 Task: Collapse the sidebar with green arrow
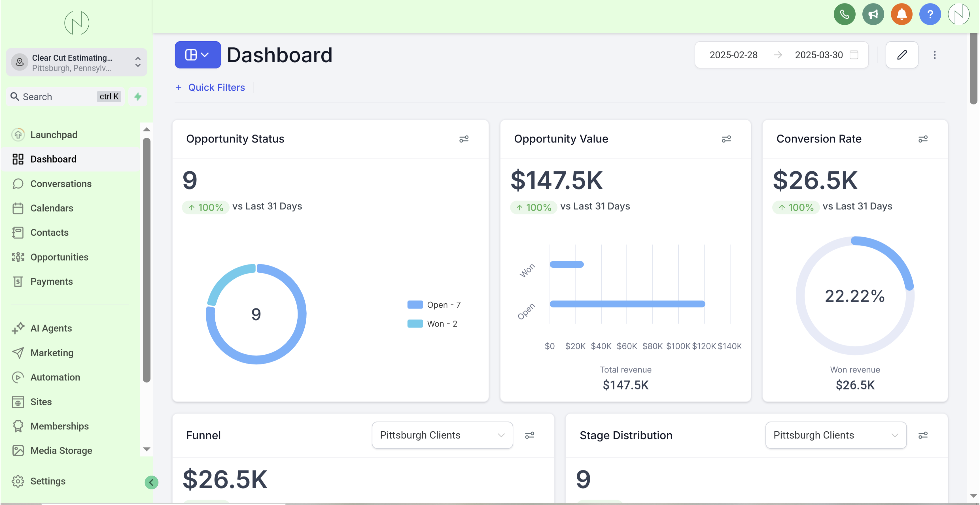151,483
